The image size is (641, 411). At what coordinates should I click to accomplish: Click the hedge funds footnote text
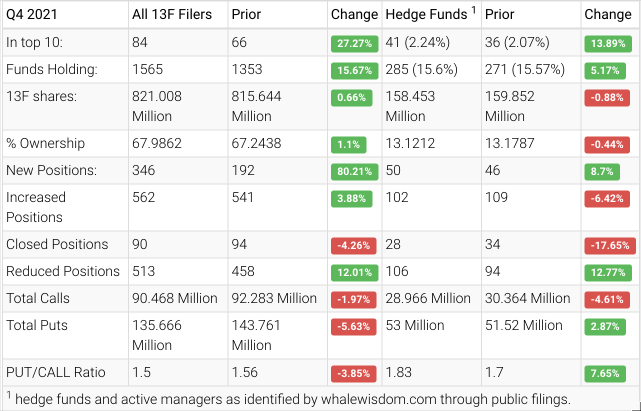click(290, 399)
